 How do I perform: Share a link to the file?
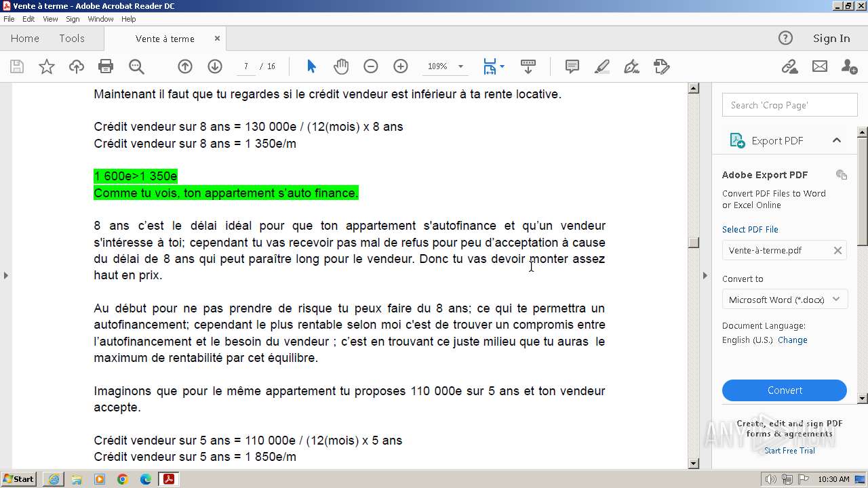(x=789, y=66)
